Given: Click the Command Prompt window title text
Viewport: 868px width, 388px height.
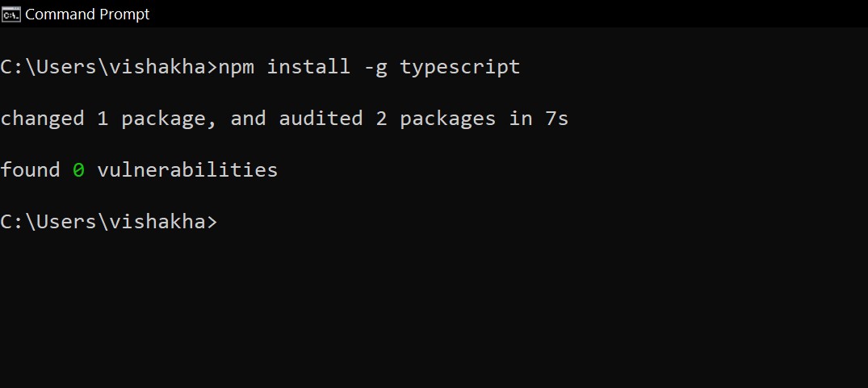Looking at the screenshot, I should 88,15.
